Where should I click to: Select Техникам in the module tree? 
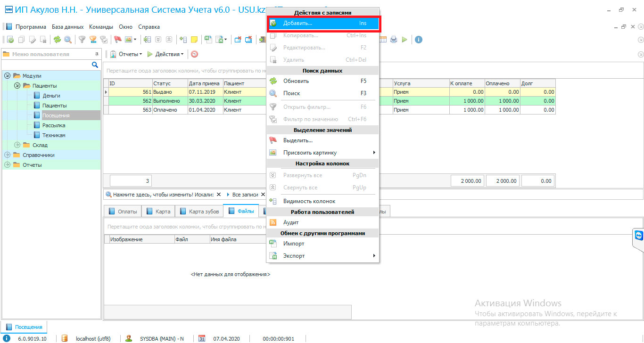point(54,135)
